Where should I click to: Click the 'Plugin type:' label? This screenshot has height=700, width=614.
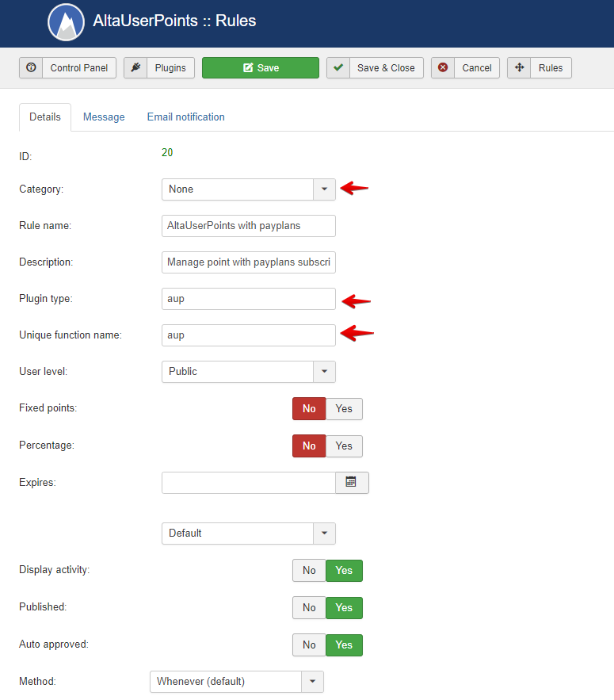pyautogui.click(x=45, y=299)
